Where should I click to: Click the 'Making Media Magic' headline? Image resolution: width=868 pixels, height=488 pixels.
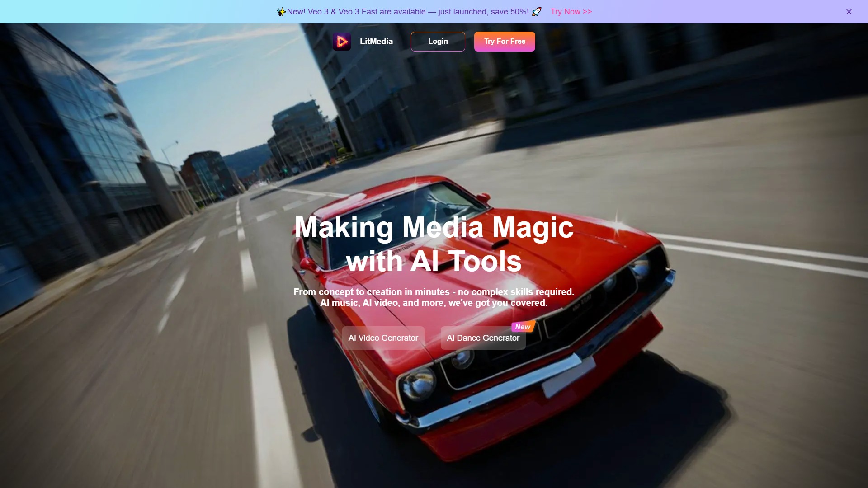tap(434, 227)
